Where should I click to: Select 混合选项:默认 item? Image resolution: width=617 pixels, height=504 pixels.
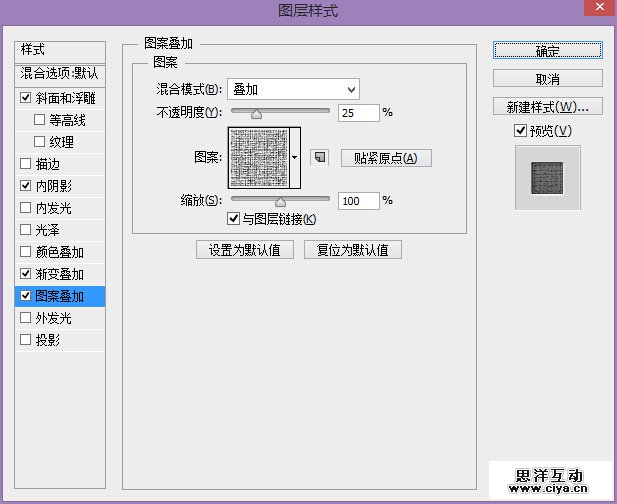pyautogui.click(x=60, y=74)
